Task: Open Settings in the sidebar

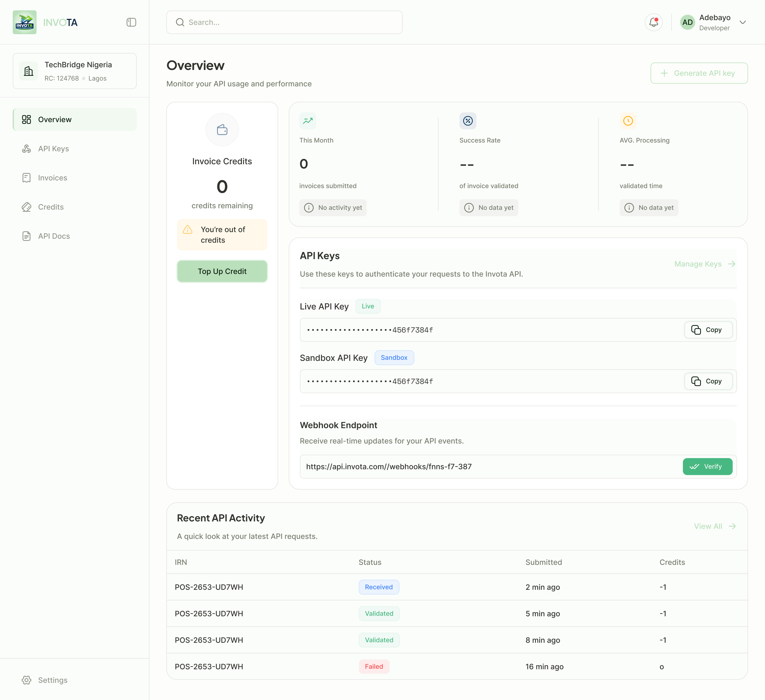Action: pos(75,680)
